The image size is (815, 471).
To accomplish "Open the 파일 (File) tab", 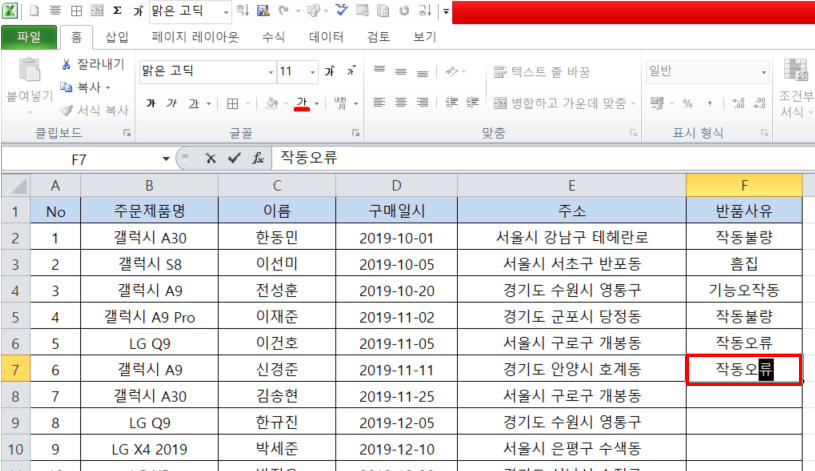I will (x=29, y=37).
